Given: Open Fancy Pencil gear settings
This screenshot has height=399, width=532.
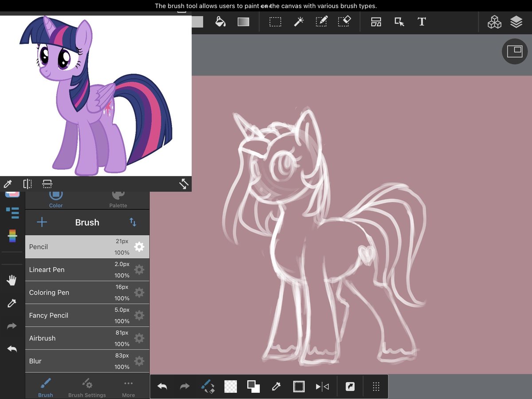Looking at the screenshot, I should pos(139,315).
